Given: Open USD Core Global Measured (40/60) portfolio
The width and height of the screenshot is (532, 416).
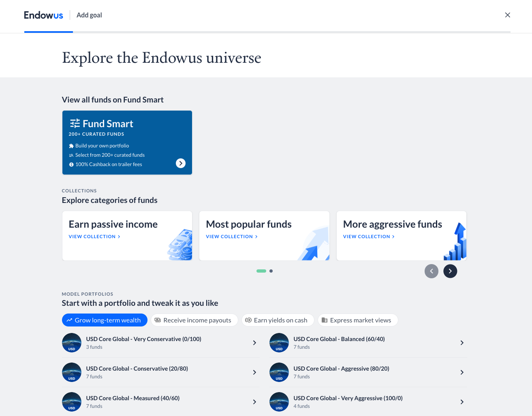Looking at the screenshot, I should point(160,402).
